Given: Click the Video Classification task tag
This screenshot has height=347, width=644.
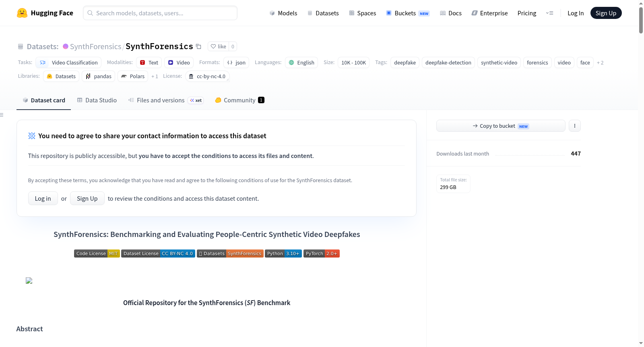Looking at the screenshot, I should point(68,62).
